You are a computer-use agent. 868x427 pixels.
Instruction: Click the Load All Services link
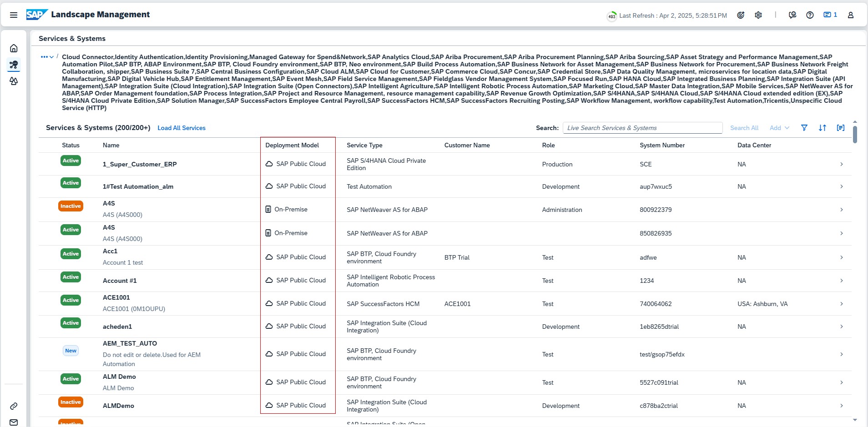pyautogui.click(x=182, y=128)
